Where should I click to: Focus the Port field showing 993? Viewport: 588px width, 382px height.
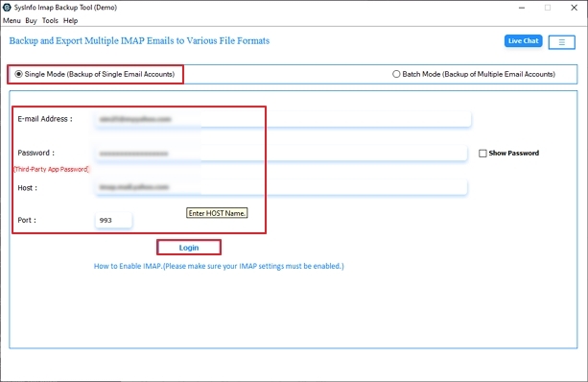tap(113, 220)
